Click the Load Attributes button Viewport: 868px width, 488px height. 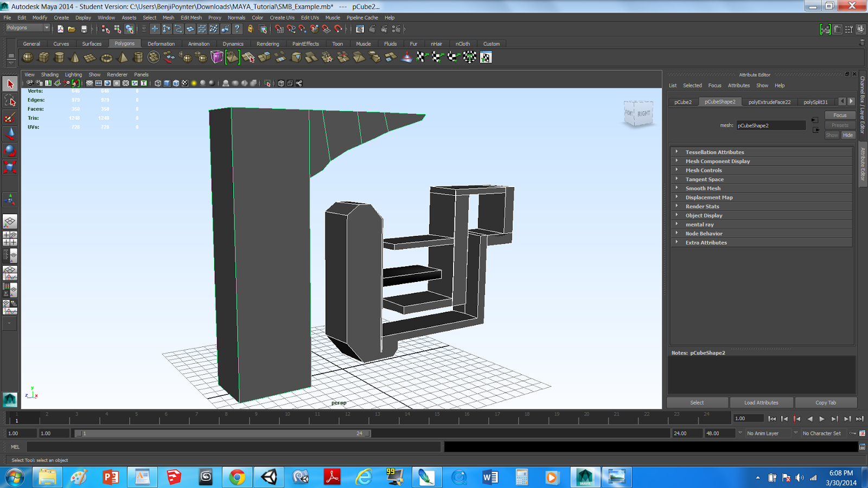pos(761,403)
